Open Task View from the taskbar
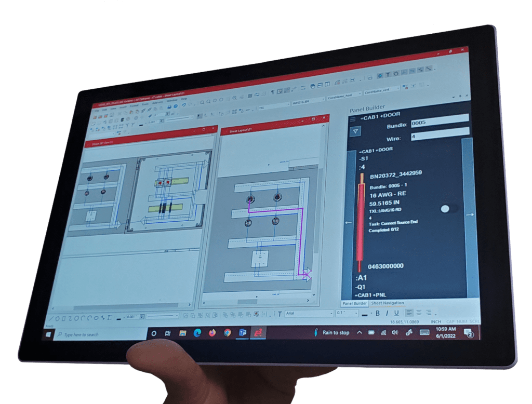Viewport: 532px width, 404px height. [x=168, y=334]
